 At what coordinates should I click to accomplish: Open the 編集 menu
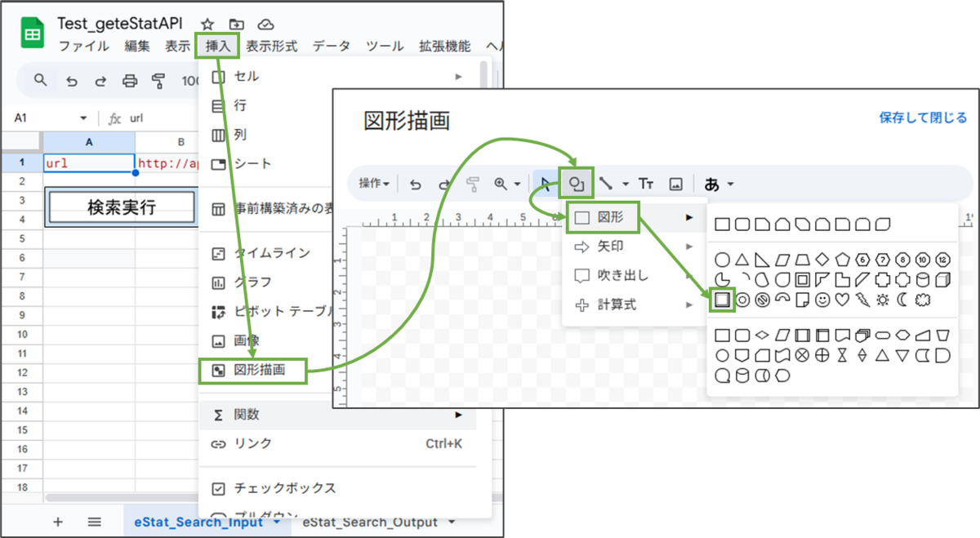point(137,47)
